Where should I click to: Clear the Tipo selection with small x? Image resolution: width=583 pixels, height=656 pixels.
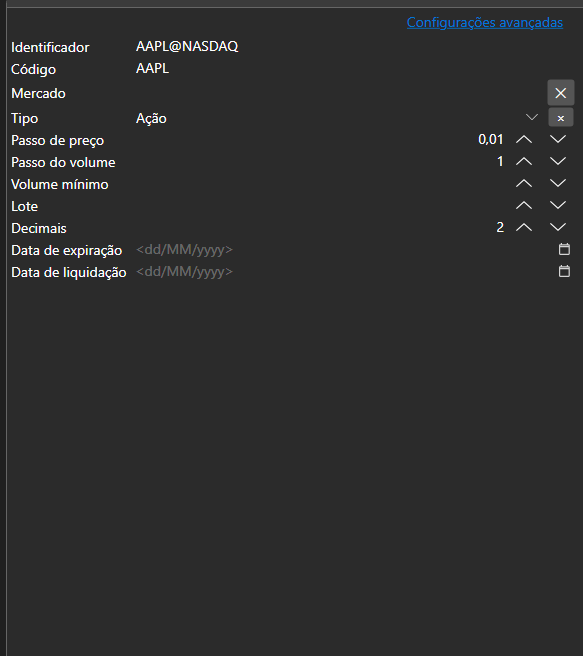point(561,118)
